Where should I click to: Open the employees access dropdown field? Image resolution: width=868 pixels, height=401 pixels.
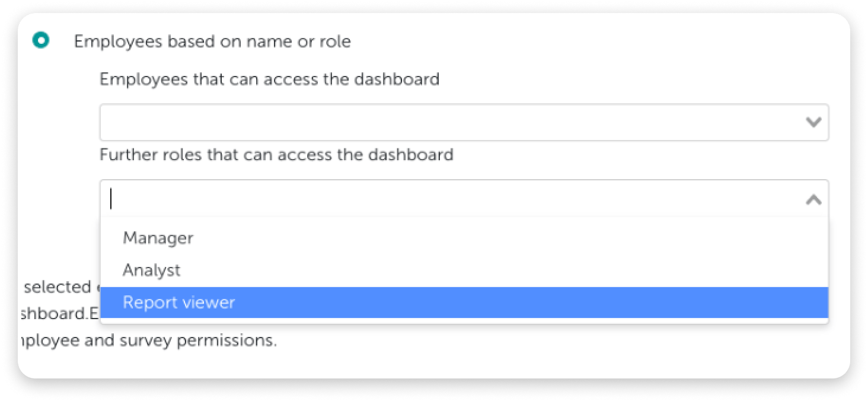click(464, 122)
